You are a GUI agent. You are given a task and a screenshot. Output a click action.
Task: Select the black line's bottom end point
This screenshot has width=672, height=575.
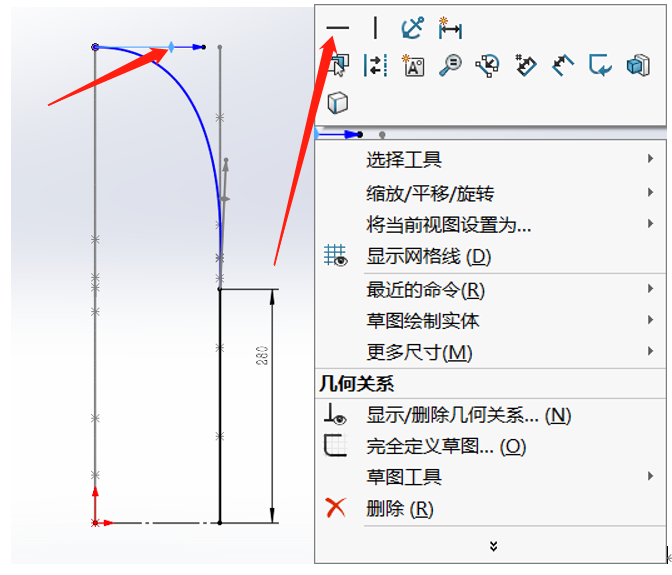tap(220, 523)
